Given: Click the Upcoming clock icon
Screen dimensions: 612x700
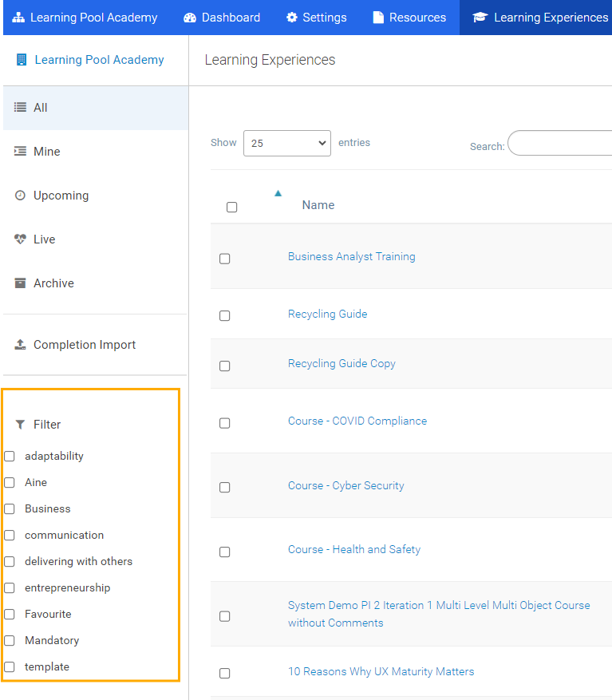Looking at the screenshot, I should tap(21, 196).
